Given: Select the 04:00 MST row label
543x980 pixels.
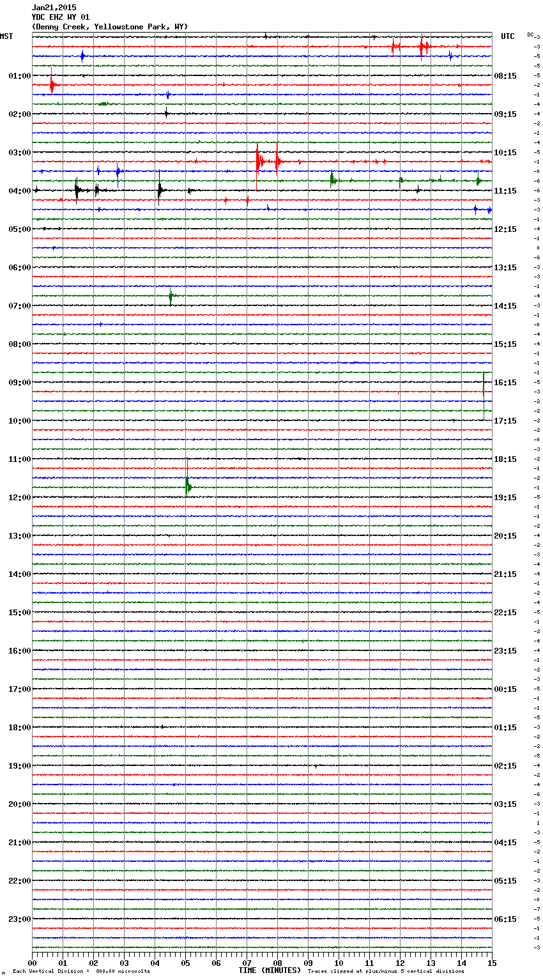Looking at the screenshot, I should tap(19, 191).
